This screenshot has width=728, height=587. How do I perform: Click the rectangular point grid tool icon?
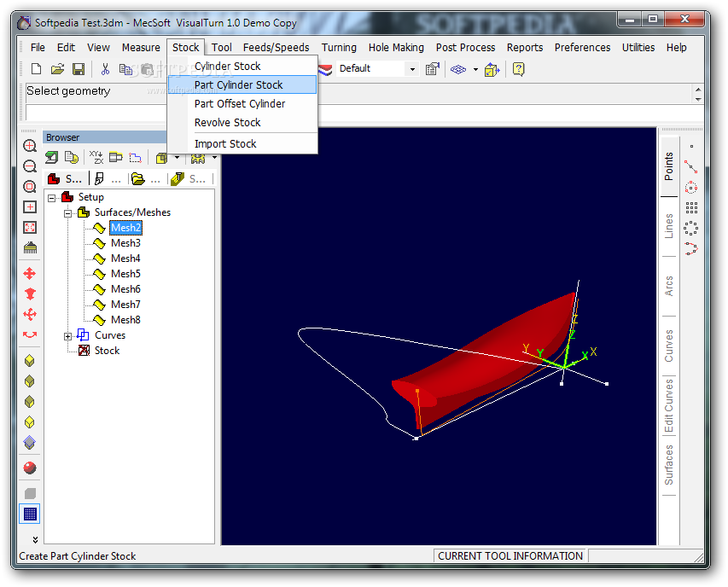[x=690, y=207]
